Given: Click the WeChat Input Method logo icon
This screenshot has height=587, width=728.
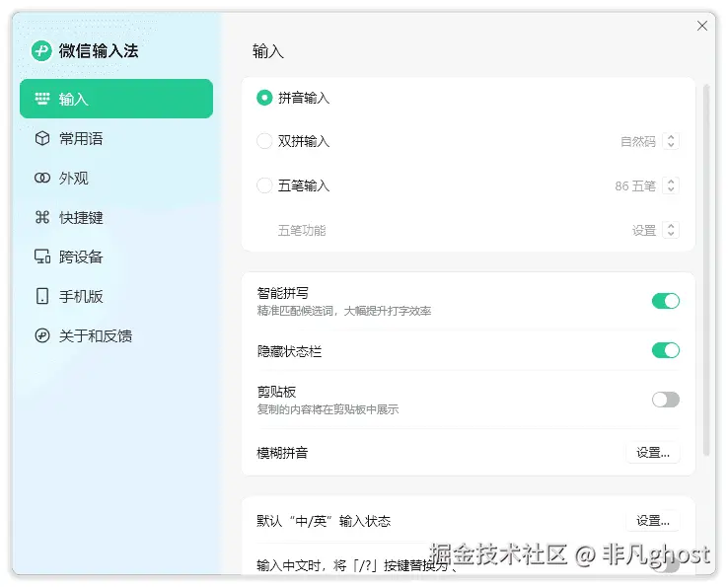Looking at the screenshot, I should (x=41, y=51).
